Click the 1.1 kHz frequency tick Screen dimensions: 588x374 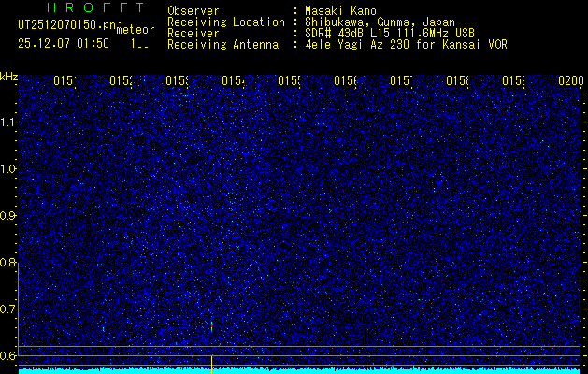[x=8, y=122]
